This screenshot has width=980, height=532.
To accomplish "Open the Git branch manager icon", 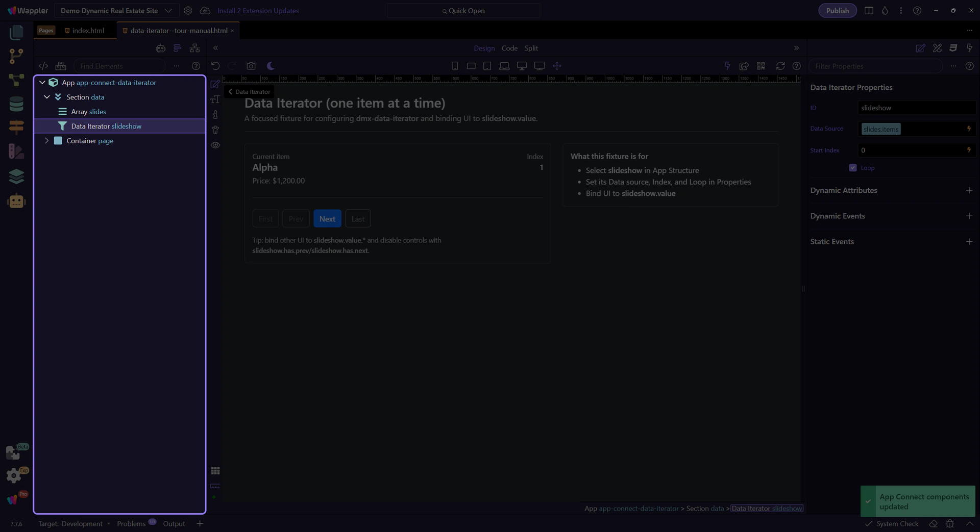I will pos(16,56).
